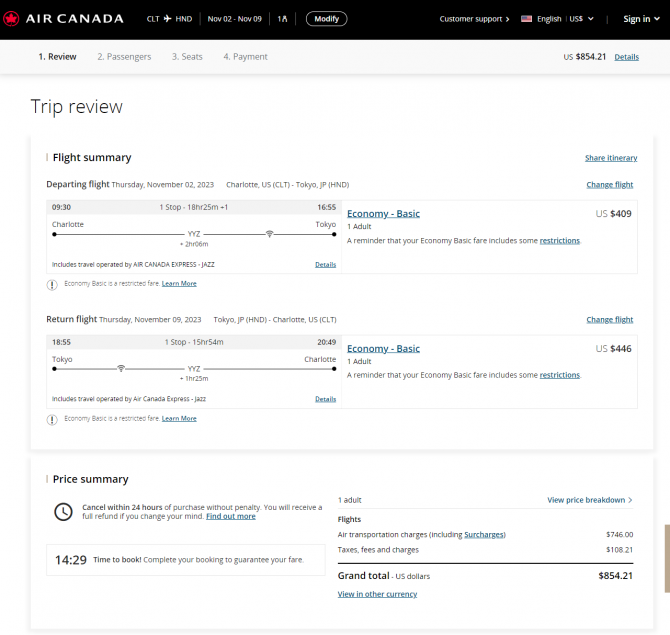This screenshot has width=670, height=635.
Task: Click the HND destination code in header
Action: pyautogui.click(x=184, y=19)
